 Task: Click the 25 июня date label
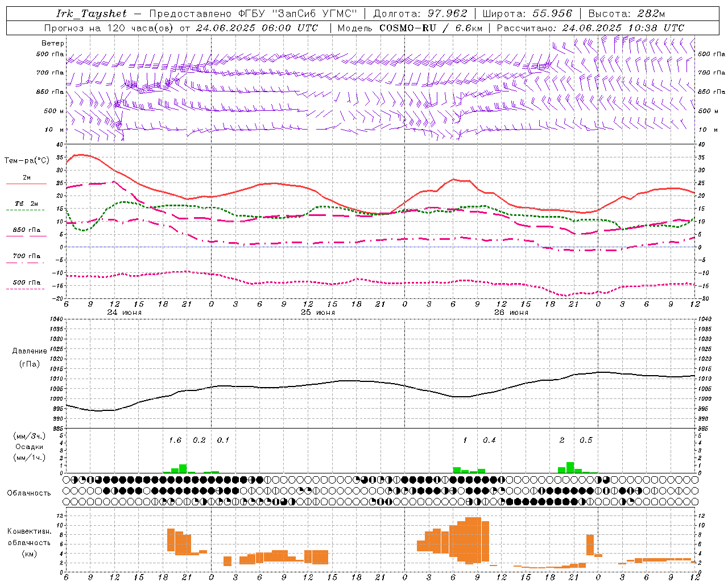tap(318, 313)
